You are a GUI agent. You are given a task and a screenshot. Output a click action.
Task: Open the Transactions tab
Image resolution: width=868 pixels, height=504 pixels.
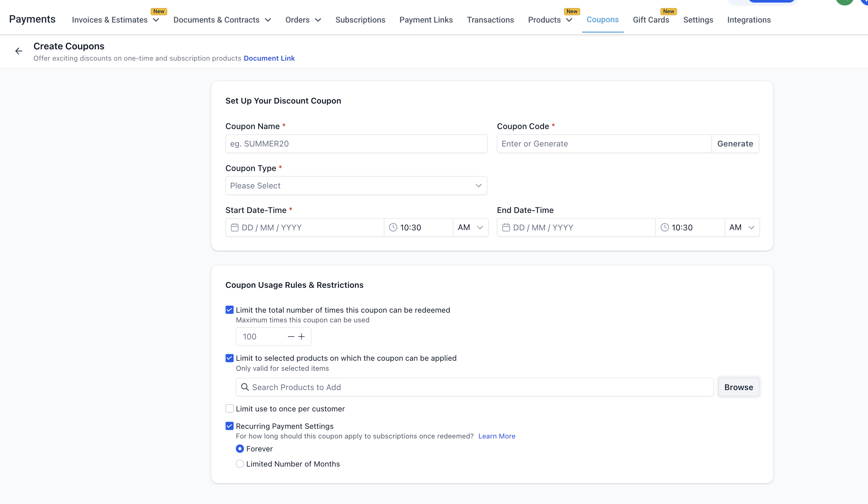click(x=490, y=20)
